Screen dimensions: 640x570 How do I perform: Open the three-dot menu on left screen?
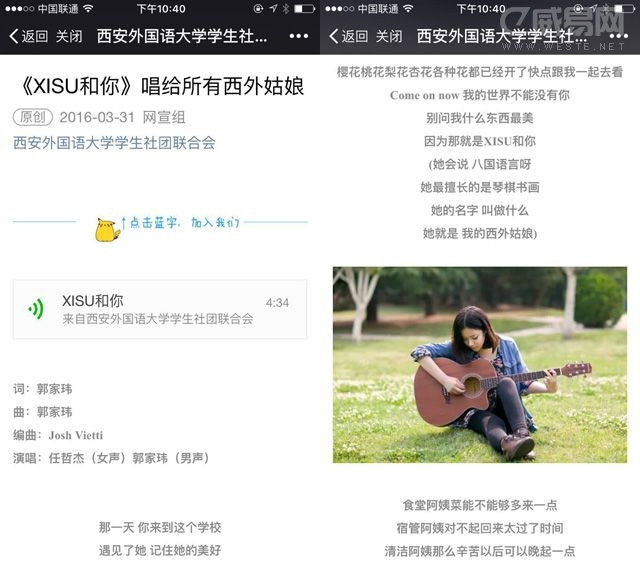pyautogui.click(x=299, y=36)
